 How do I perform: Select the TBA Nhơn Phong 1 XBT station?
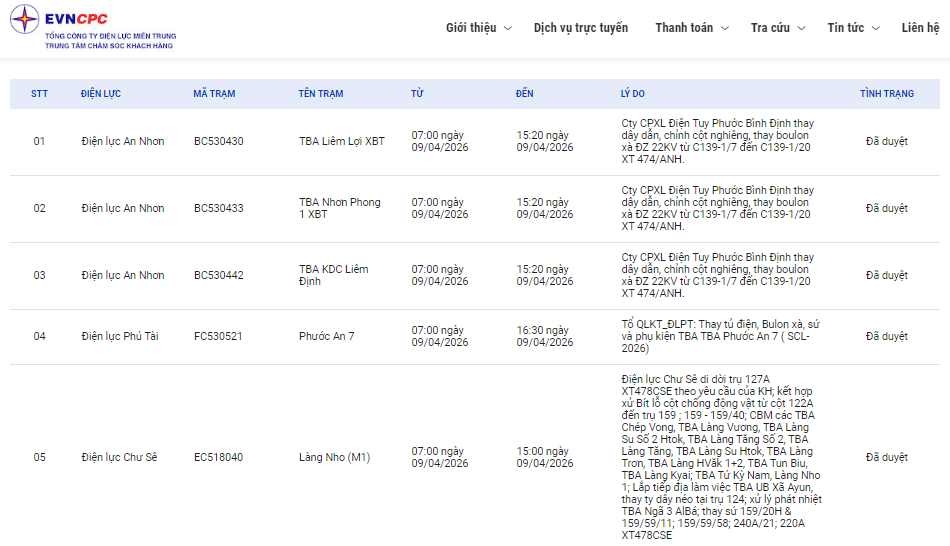(x=339, y=208)
